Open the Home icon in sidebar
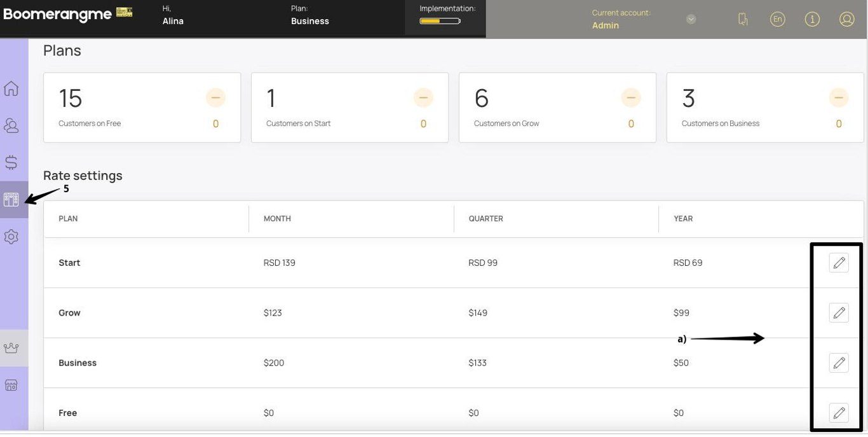This screenshot has width=868, height=437. 11,88
